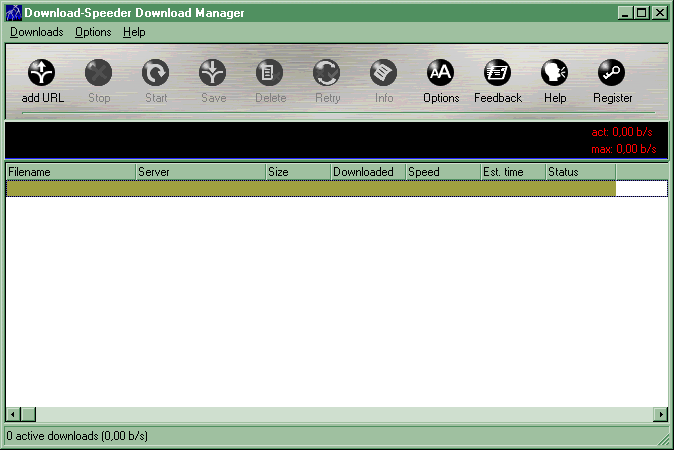Viewport: 674px width, 450px height.
Task: Click the Start download icon
Action: pyautogui.click(x=156, y=73)
